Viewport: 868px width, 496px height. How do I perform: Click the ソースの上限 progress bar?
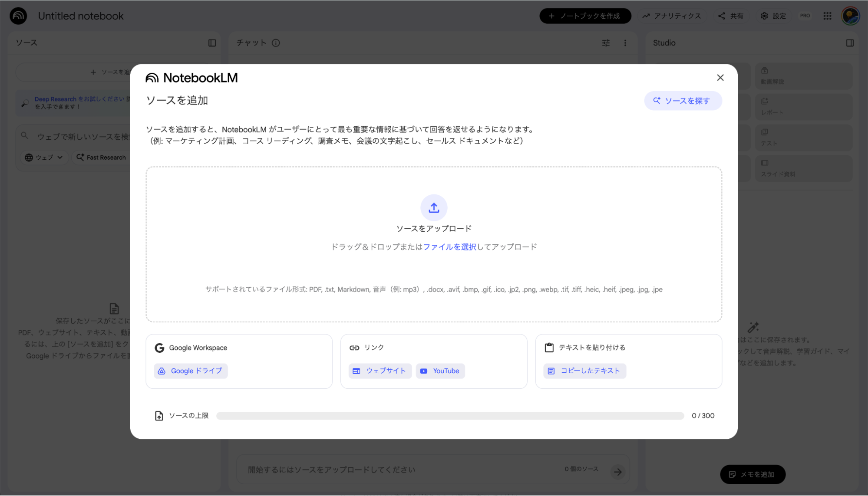click(x=450, y=415)
